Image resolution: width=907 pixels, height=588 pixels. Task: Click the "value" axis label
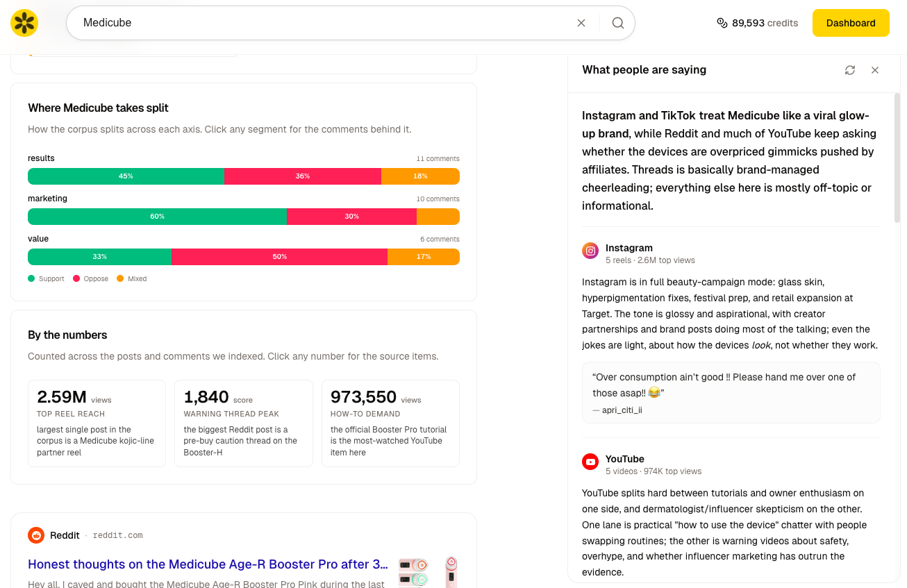point(38,239)
